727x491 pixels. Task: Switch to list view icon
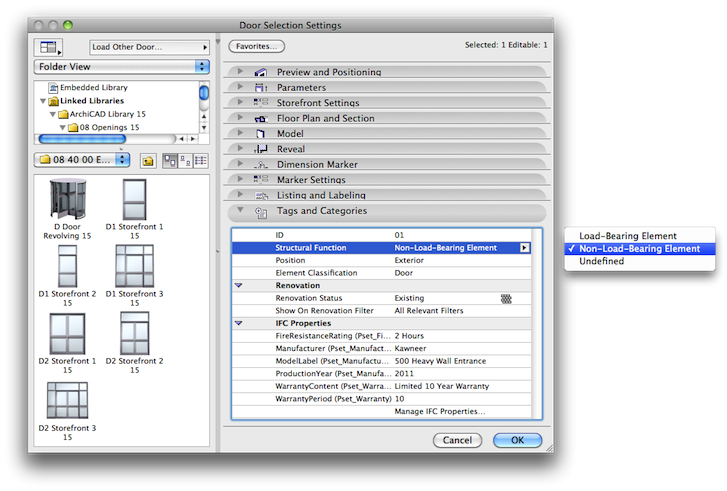[201, 161]
